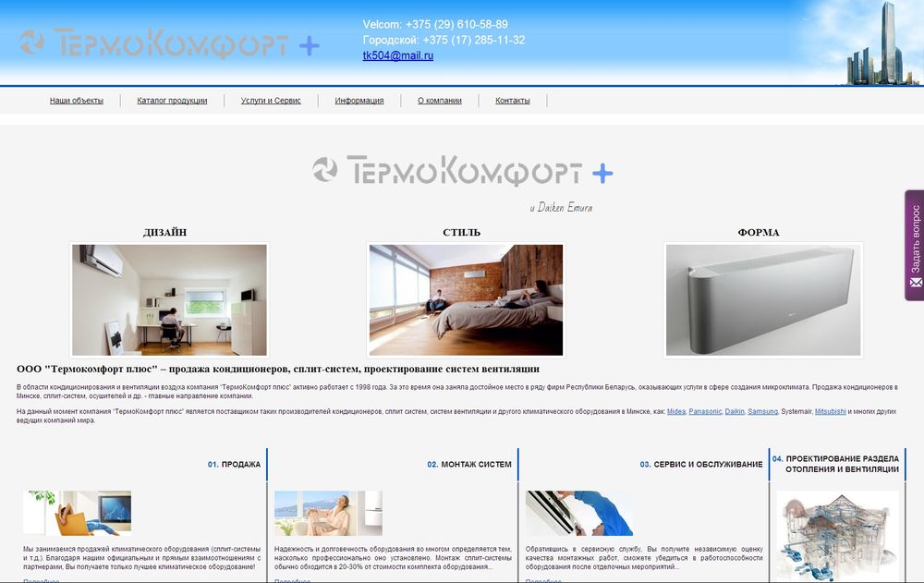Click the 03. СЕРВИС И ОБСЛУЖИВАНИЕ heading
This screenshot has height=583, width=924.
tap(701, 465)
